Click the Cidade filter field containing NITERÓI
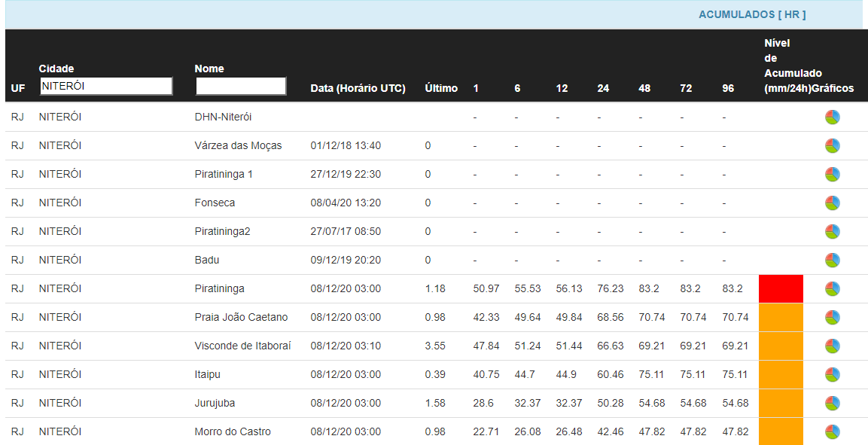 click(105, 87)
